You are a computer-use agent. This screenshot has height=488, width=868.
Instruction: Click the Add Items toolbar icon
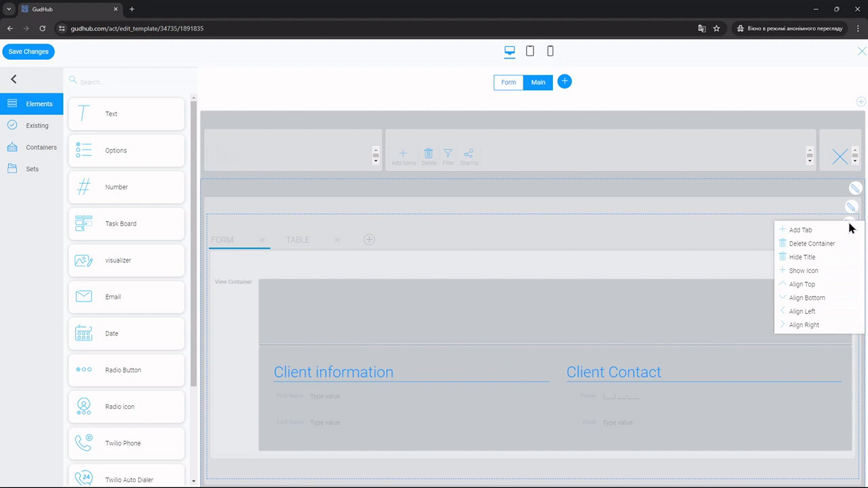tap(403, 157)
